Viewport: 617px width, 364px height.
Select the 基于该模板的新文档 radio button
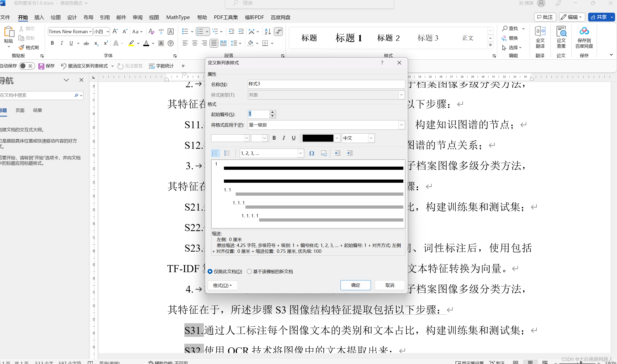tap(249, 271)
